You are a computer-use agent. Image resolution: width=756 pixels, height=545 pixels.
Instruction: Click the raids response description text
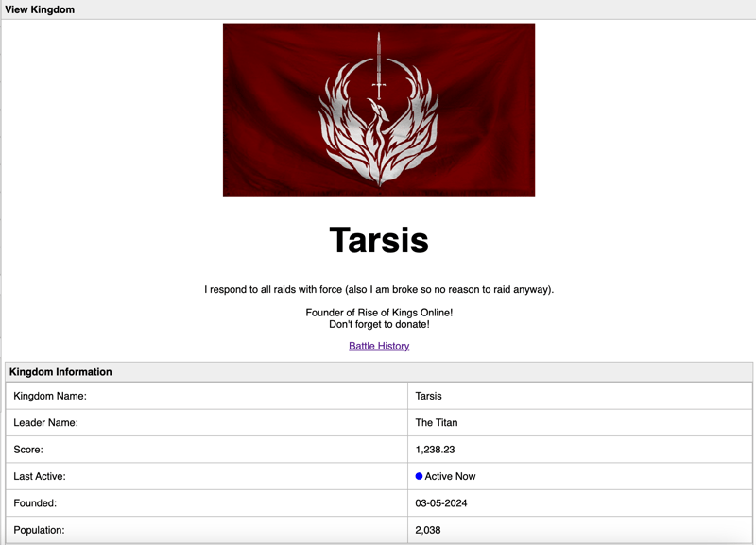(x=379, y=289)
